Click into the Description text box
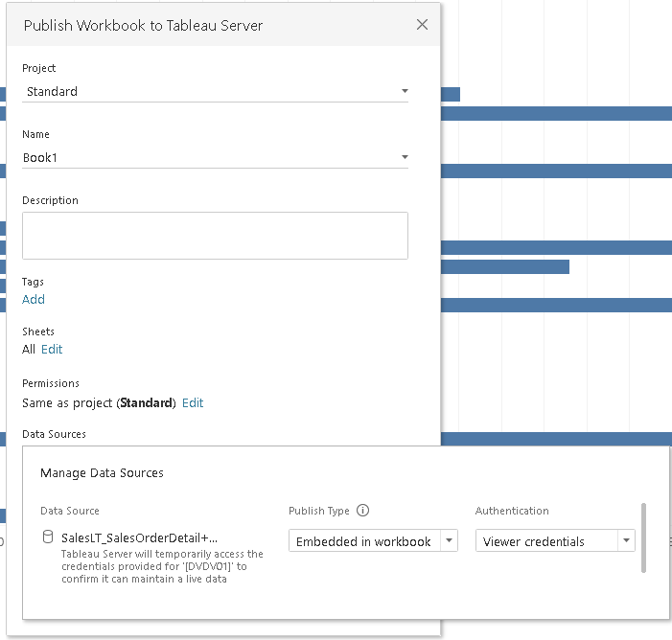 215,235
